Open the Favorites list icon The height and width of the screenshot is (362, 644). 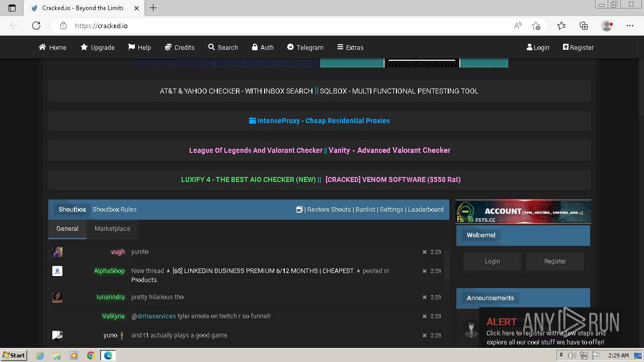[561, 26]
